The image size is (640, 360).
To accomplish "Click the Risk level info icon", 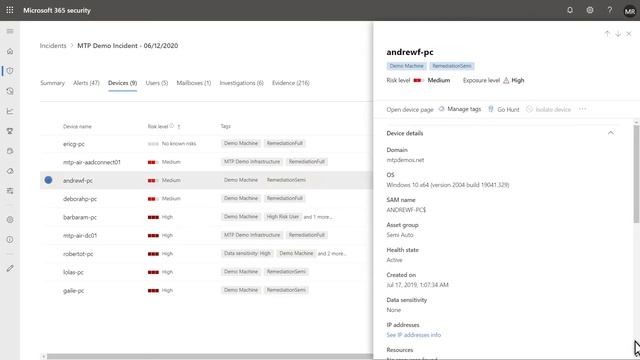I will tap(172, 126).
